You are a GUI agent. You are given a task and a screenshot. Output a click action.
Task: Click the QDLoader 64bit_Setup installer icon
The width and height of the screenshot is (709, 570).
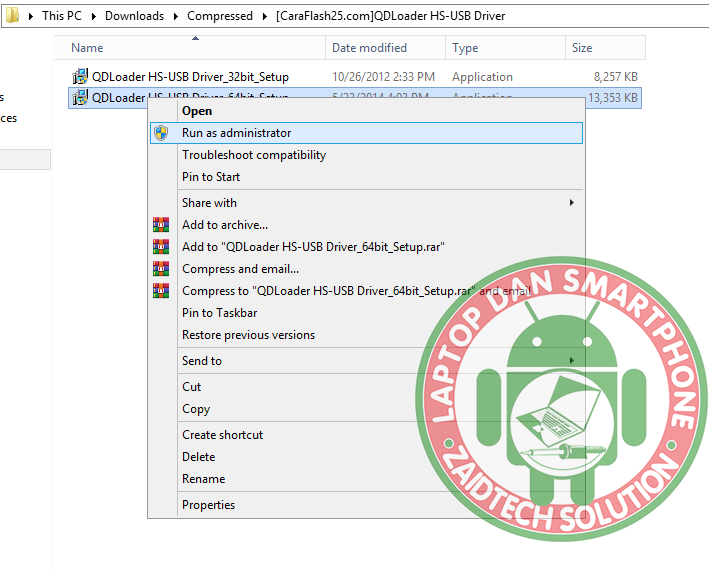(80, 98)
